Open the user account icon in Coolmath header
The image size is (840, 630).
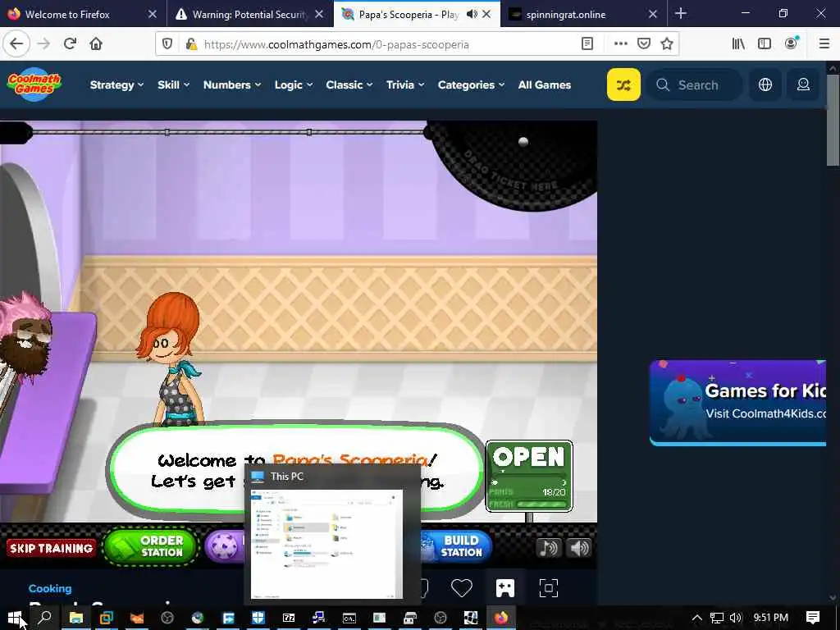(803, 84)
